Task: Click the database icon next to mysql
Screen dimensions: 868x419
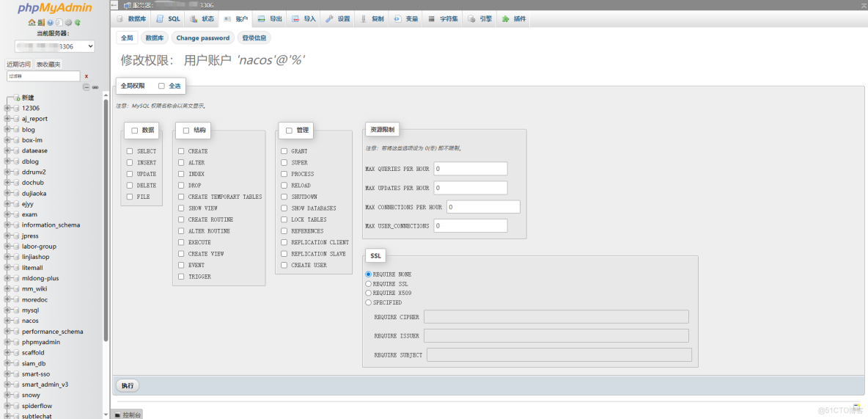Action: tap(17, 310)
